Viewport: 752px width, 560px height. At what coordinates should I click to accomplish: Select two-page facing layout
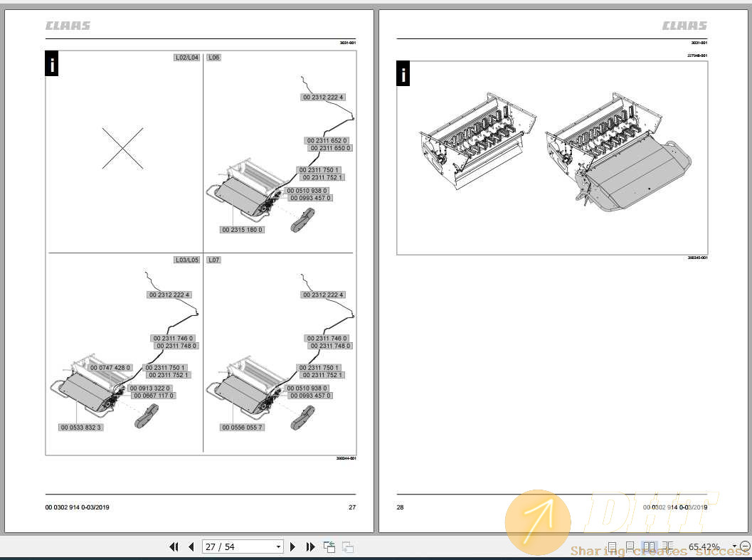point(649,546)
